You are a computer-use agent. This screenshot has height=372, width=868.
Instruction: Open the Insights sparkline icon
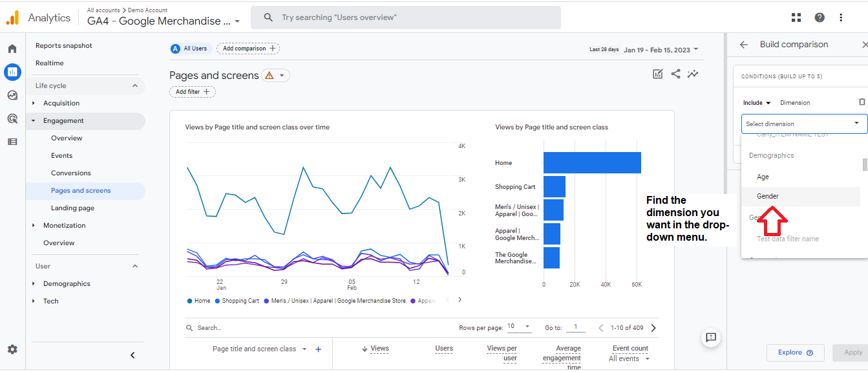[x=693, y=74]
